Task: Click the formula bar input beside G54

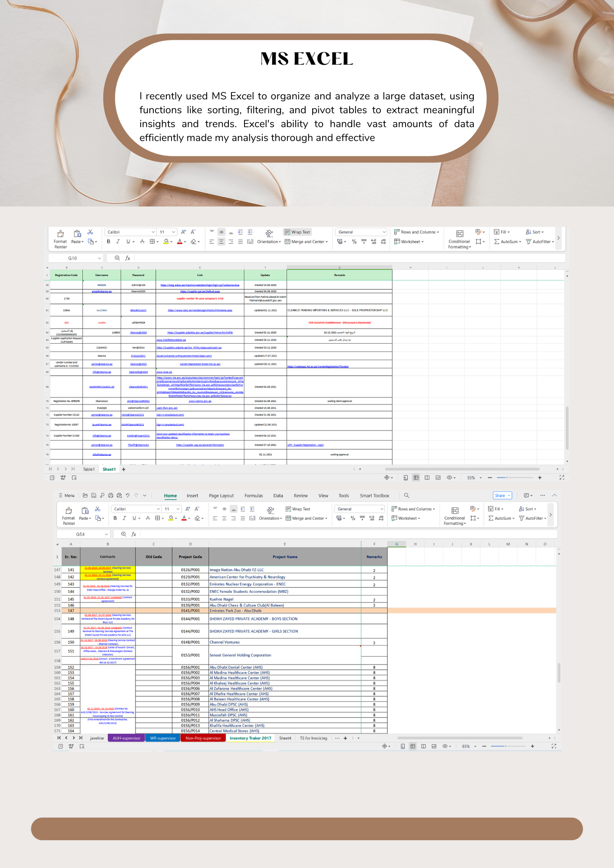Action: click(348, 534)
